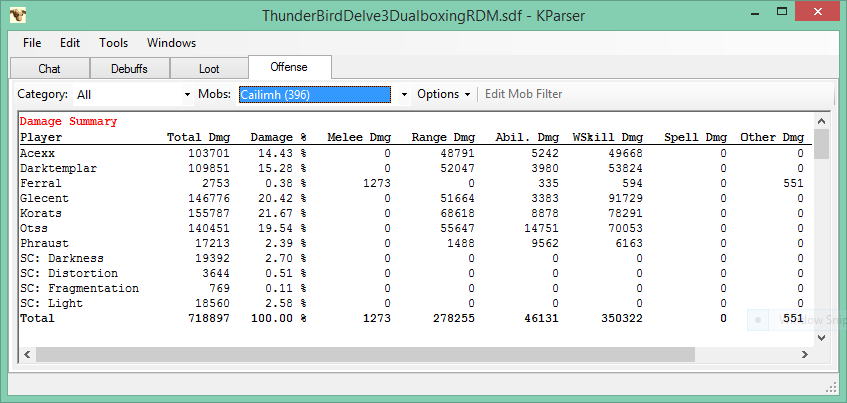The width and height of the screenshot is (847, 403).
Task: Switch to the Loot tab
Action: (x=209, y=69)
